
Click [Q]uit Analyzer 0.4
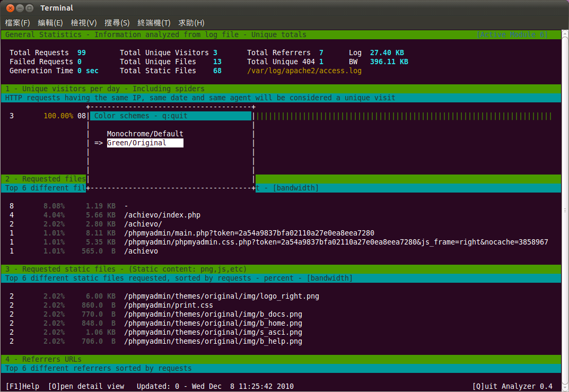512,387
